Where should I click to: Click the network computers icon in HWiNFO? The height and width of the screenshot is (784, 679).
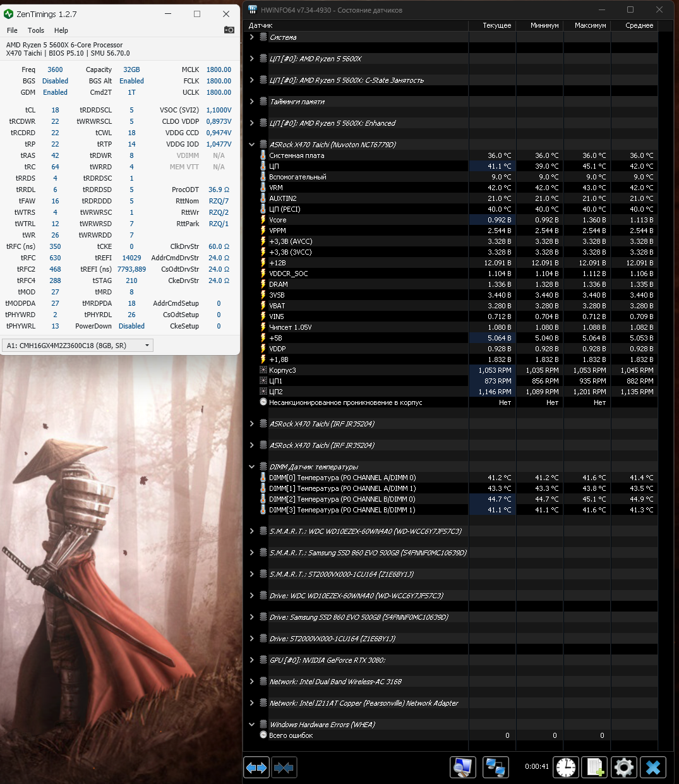tap(496, 768)
